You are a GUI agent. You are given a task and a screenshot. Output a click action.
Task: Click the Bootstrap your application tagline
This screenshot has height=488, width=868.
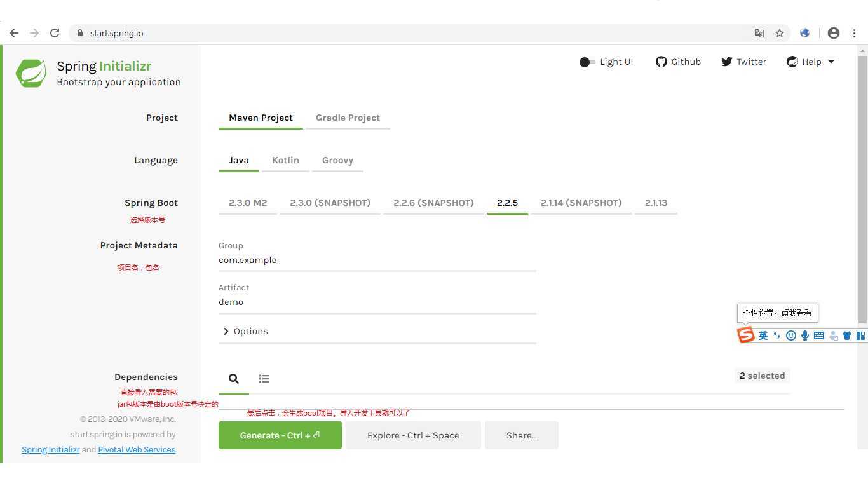[119, 82]
